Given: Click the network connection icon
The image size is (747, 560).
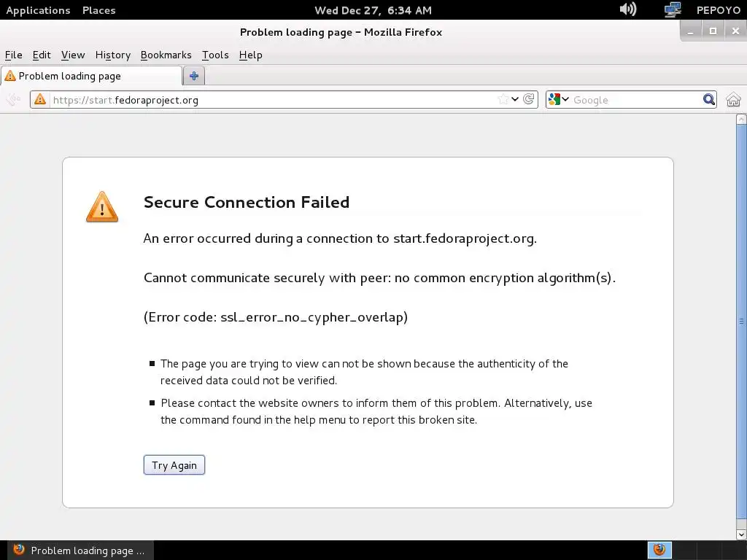Looking at the screenshot, I should tap(672, 10).
